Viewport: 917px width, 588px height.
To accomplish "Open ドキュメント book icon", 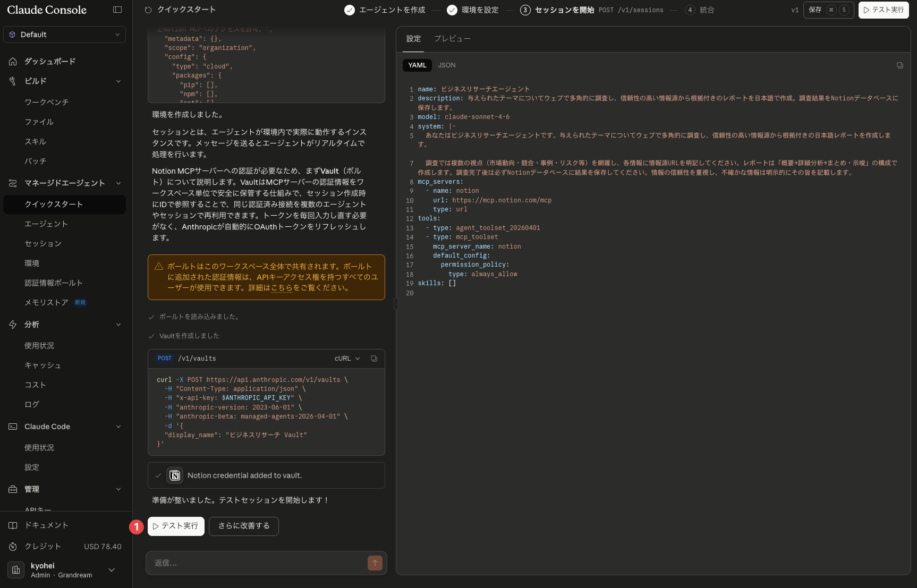I will [x=13, y=525].
